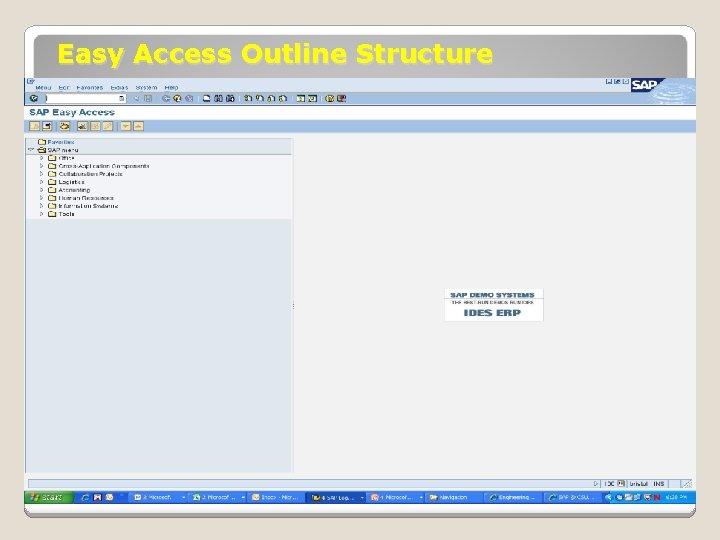Select the SAP menu label in the tree
The height and width of the screenshot is (540, 720).
click(63, 150)
